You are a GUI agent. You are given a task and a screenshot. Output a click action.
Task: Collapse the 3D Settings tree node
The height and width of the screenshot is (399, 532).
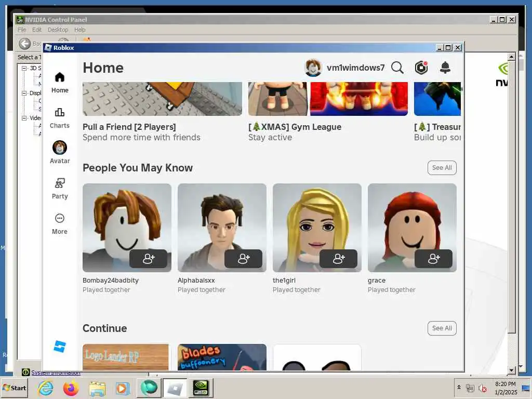click(24, 68)
